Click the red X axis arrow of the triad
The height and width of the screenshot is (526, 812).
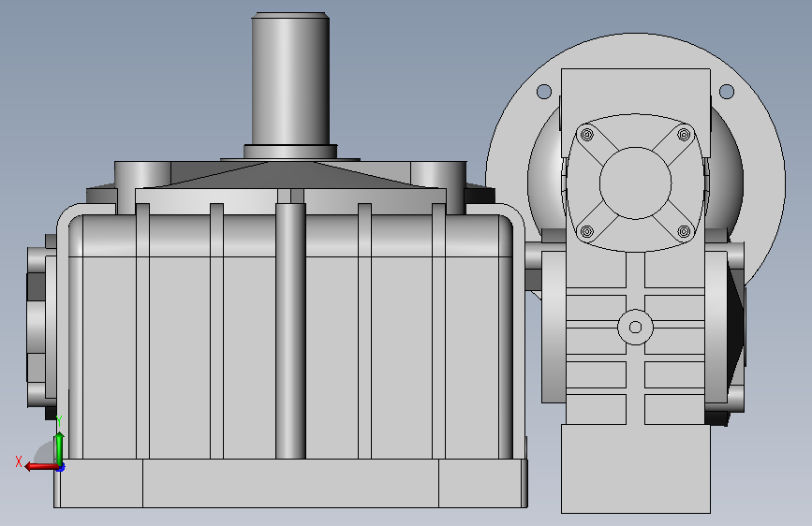40,466
